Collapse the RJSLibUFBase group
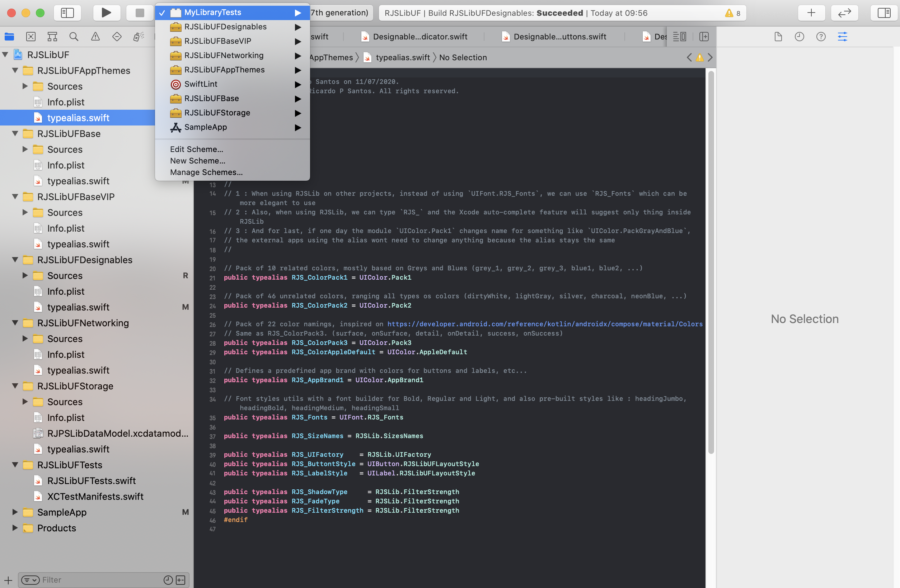900x588 pixels. [15, 134]
